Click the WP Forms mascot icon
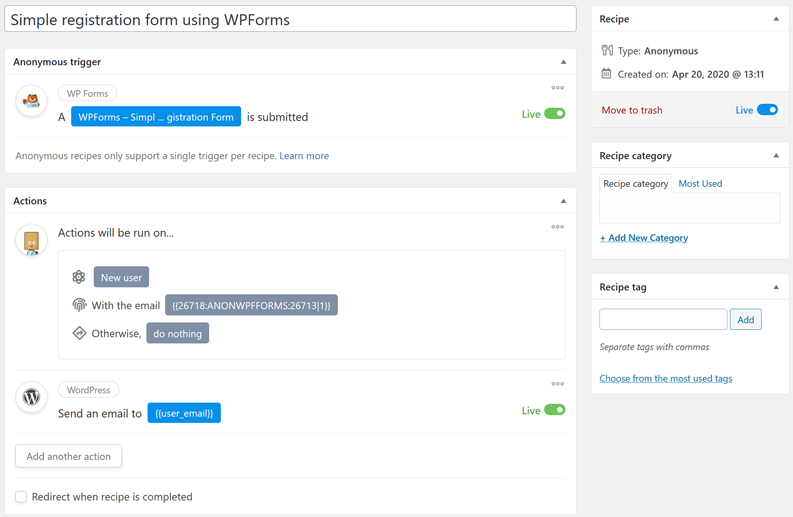This screenshot has width=793, height=517. tap(31, 101)
